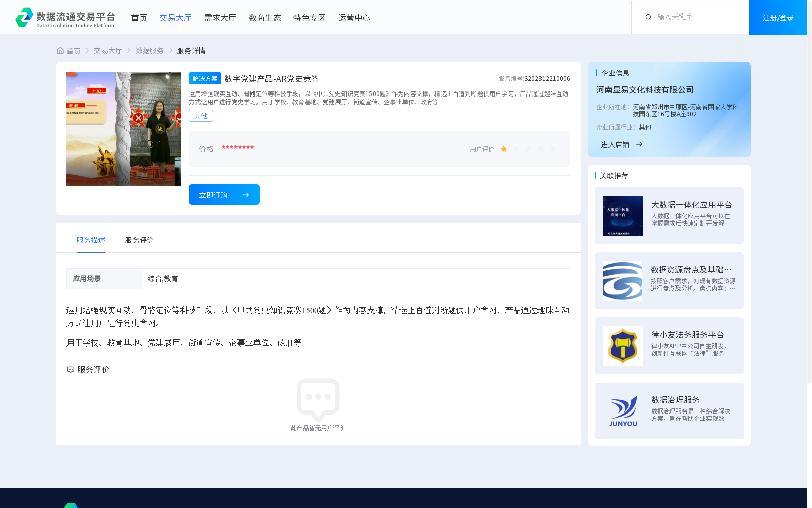Click the 应用场景 table label
The width and height of the screenshot is (812, 508).
(x=87, y=279)
